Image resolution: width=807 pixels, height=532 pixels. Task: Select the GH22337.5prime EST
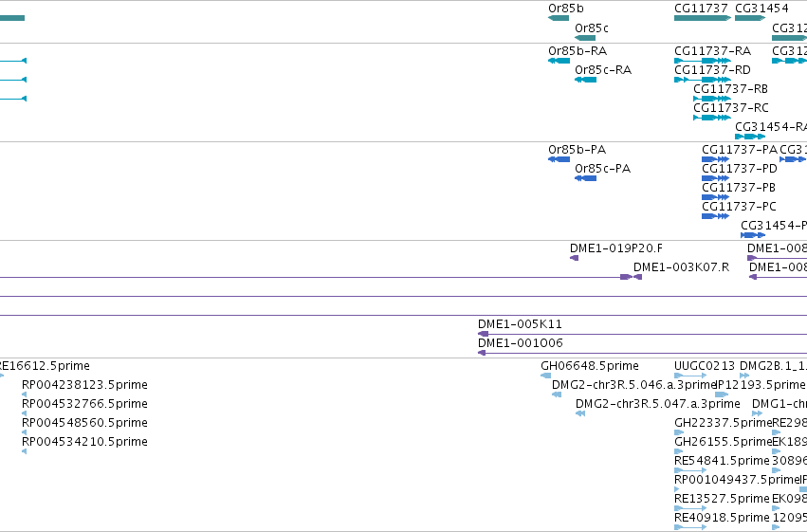pos(679,432)
